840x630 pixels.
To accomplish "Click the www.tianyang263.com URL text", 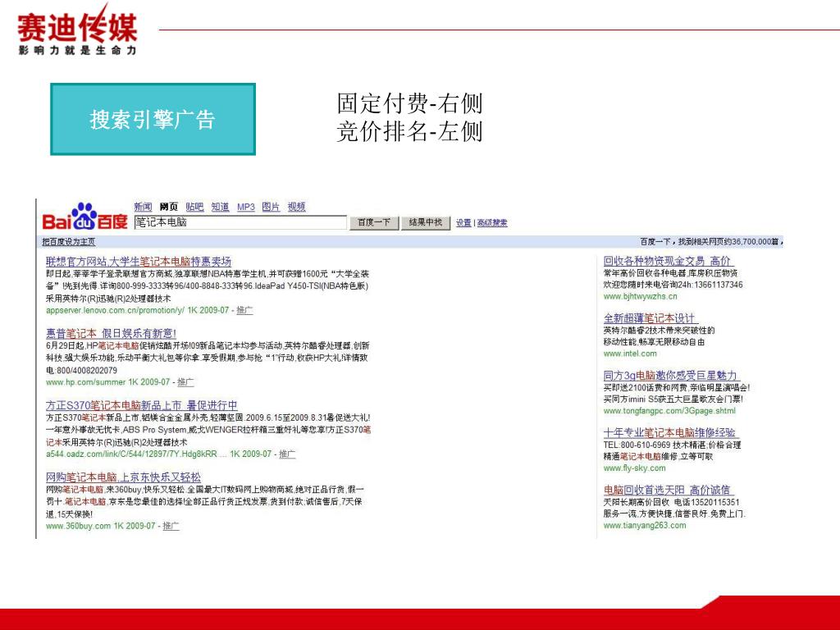I will pyautogui.click(x=645, y=525).
